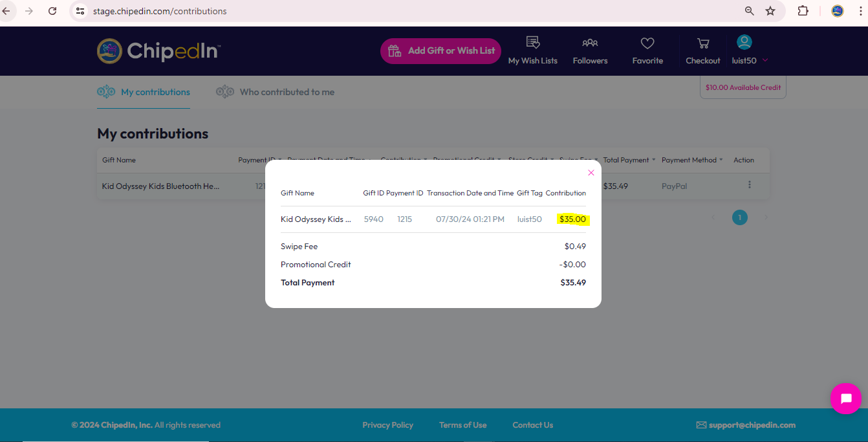Screen dimensions: 868x442
Task: Sort by Payment Method column arrow
Action: click(x=722, y=160)
